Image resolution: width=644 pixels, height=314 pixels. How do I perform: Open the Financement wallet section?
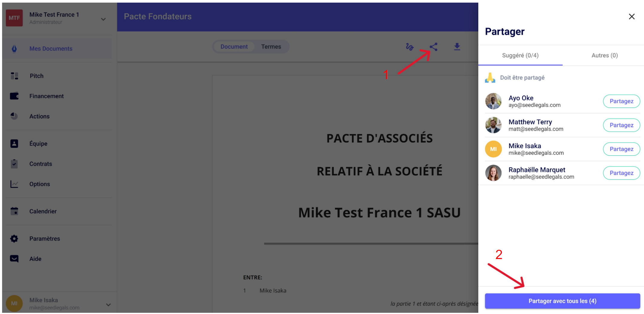(46, 96)
